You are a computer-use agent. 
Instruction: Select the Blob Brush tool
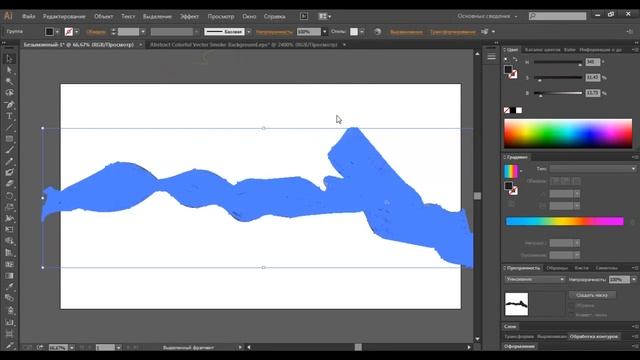tap(9, 173)
